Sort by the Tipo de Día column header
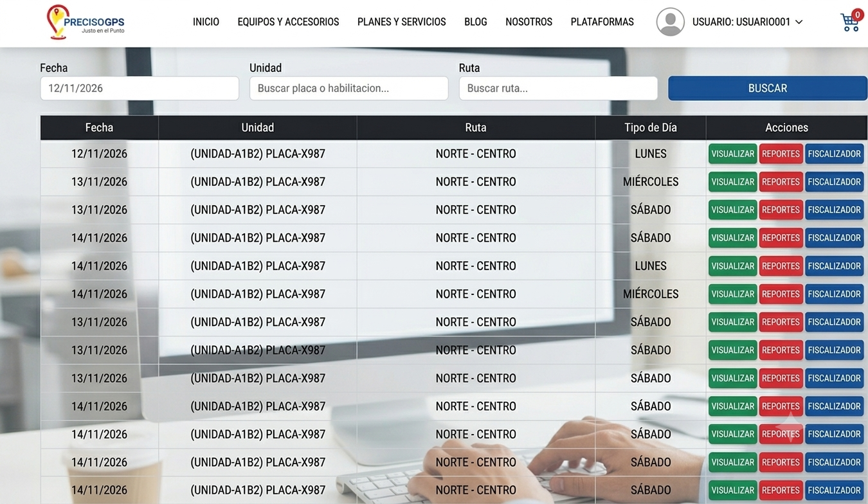This screenshot has width=868, height=504. [651, 127]
